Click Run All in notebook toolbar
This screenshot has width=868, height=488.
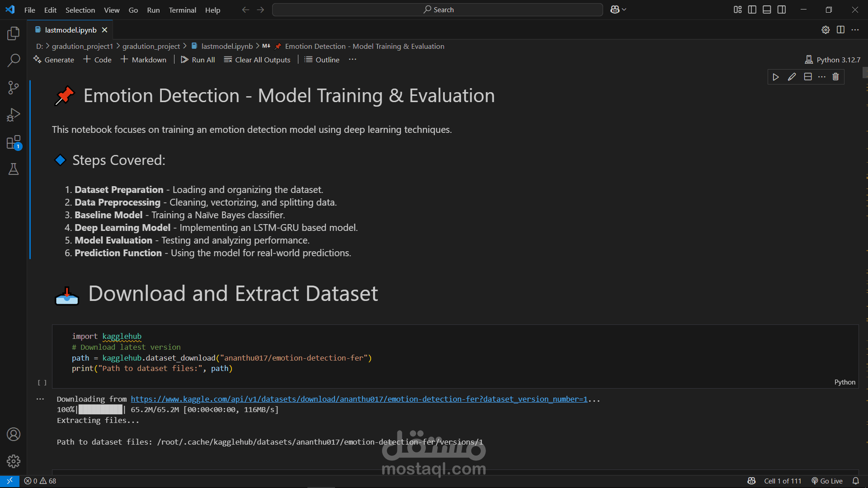point(198,60)
